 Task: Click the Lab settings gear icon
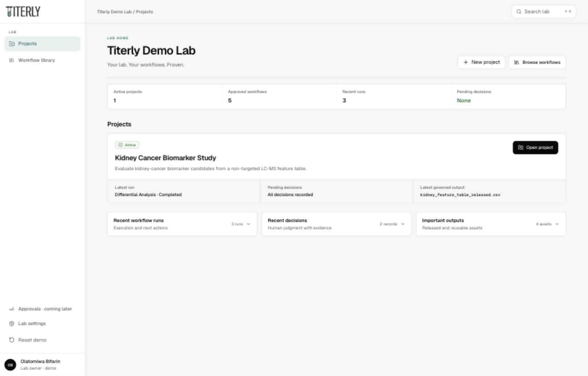click(x=12, y=323)
